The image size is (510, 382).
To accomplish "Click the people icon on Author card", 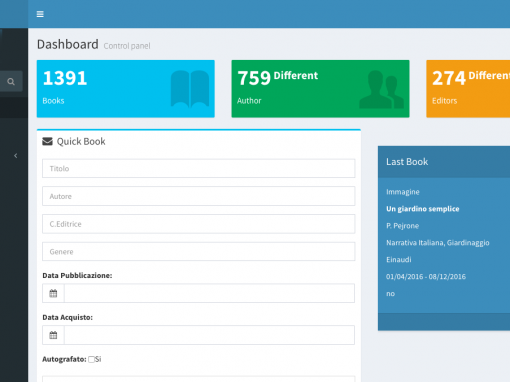I will 381,89.
